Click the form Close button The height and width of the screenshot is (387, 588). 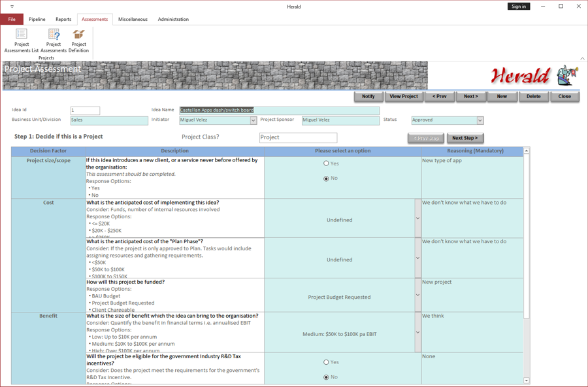point(564,97)
